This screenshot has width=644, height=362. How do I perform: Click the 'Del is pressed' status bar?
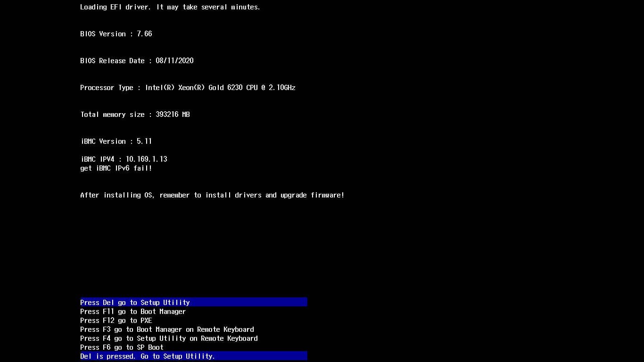click(x=148, y=356)
